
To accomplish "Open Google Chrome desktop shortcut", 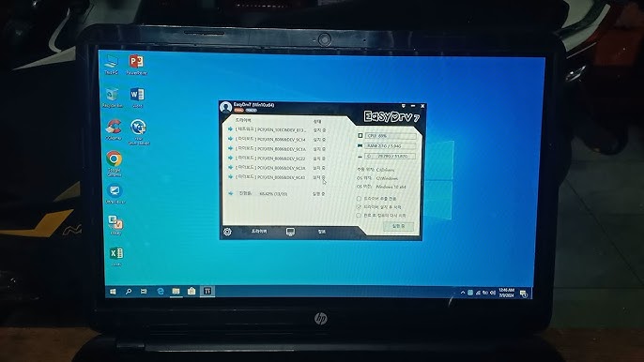I will pos(115,163).
